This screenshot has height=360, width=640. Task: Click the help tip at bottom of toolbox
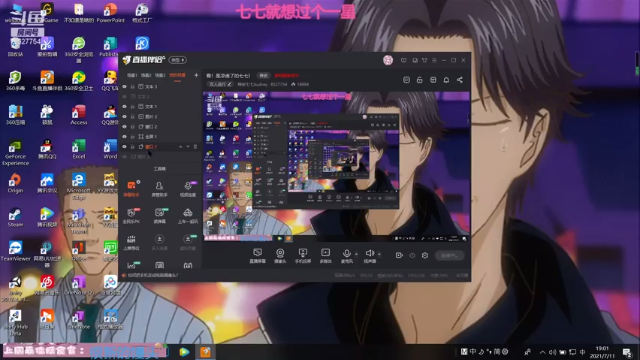pyautogui.click(x=150, y=275)
